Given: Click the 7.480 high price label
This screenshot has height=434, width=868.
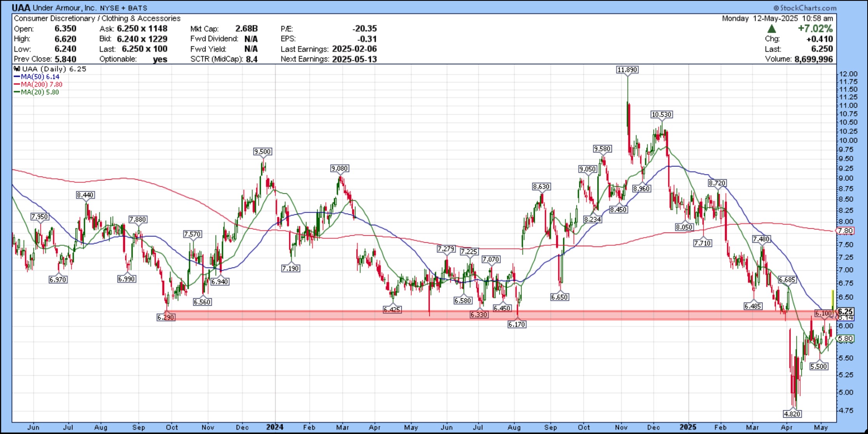Looking at the screenshot, I should click(761, 239).
